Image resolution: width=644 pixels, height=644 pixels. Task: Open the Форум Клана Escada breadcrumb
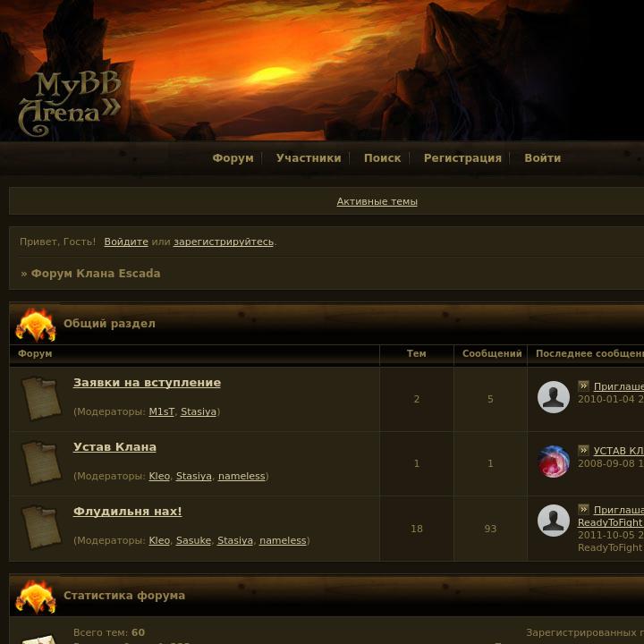pyautogui.click(x=96, y=274)
